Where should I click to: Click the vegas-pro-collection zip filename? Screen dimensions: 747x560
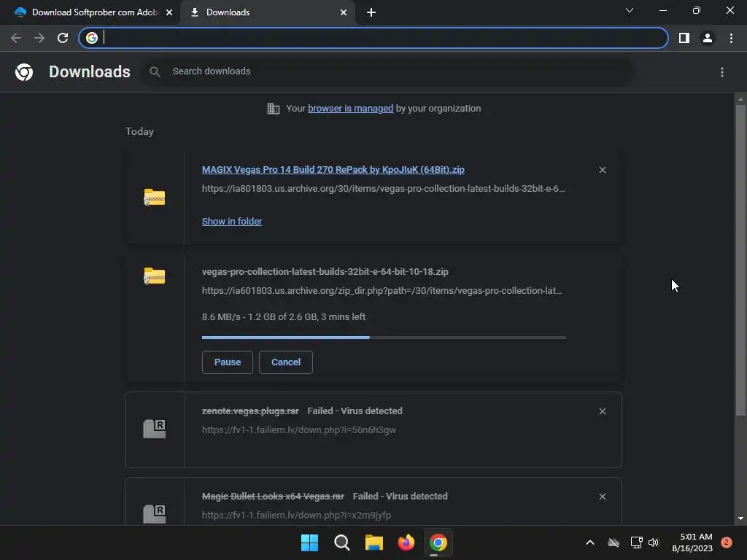pyautogui.click(x=325, y=271)
